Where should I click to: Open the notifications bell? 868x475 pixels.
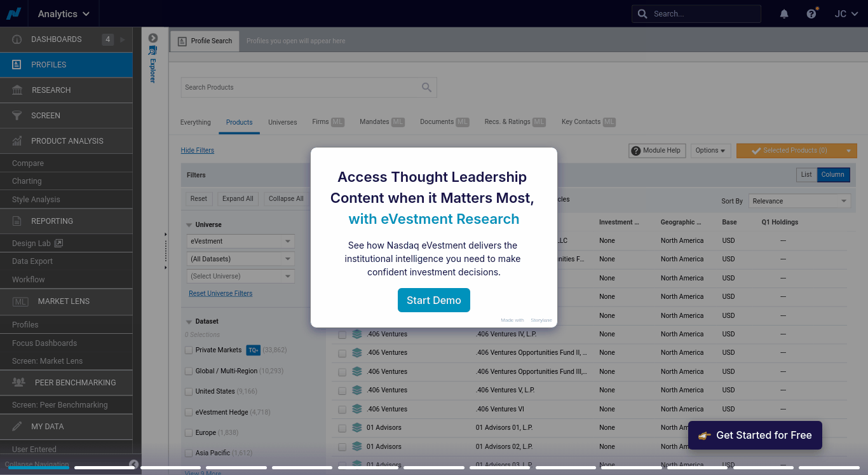click(x=784, y=14)
